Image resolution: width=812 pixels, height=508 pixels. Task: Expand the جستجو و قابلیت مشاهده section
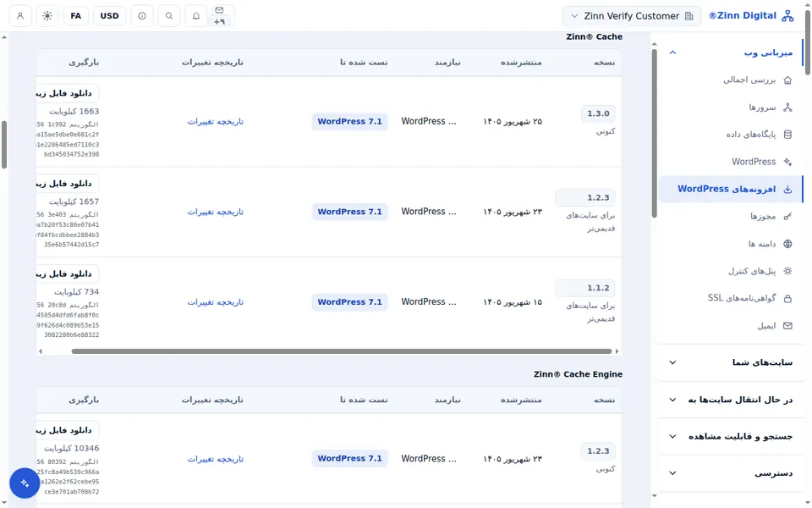[731, 437]
